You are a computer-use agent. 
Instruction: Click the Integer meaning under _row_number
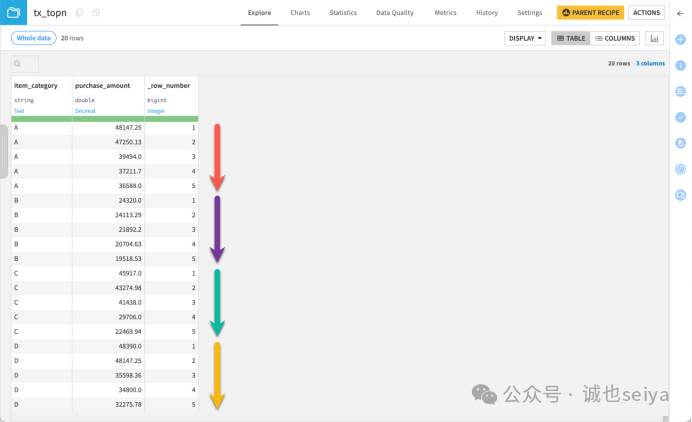coord(156,111)
